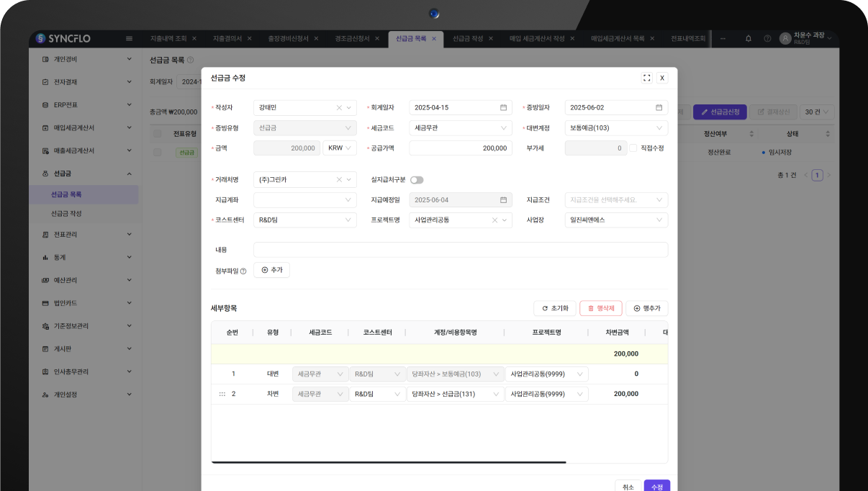Click the fullscreen icon in modal header
This screenshot has width=868, height=491.
point(646,78)
